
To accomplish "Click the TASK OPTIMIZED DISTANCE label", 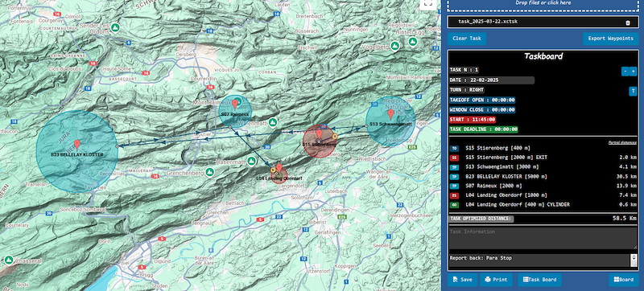I will coord(481,219).
